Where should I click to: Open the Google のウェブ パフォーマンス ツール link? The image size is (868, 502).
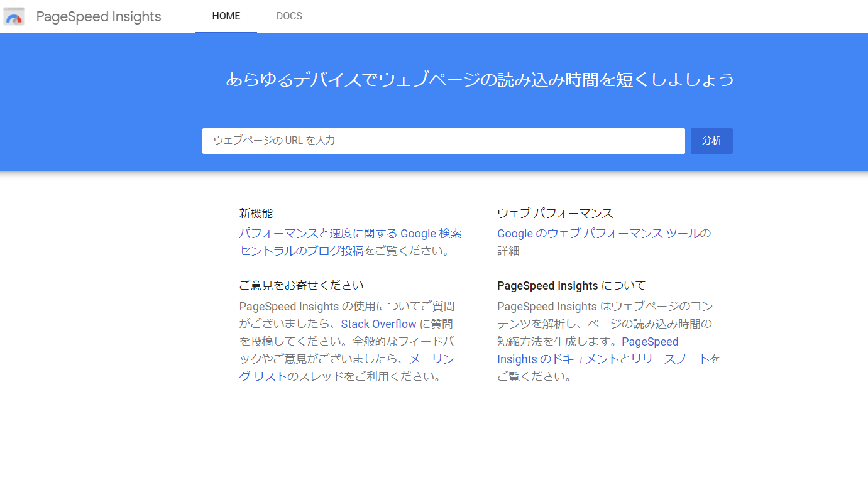(x=598, y=233)
